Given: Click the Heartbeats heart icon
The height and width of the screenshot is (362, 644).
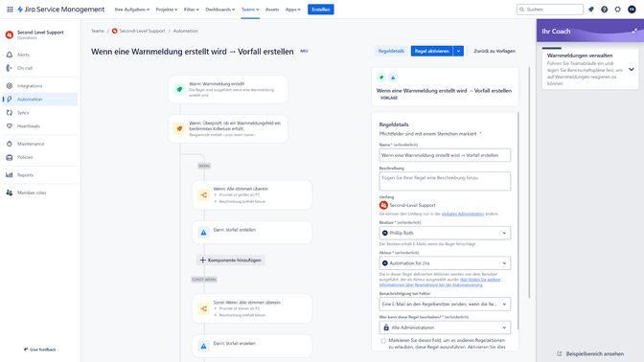Looking at the screenshot, I should [10, 126].
